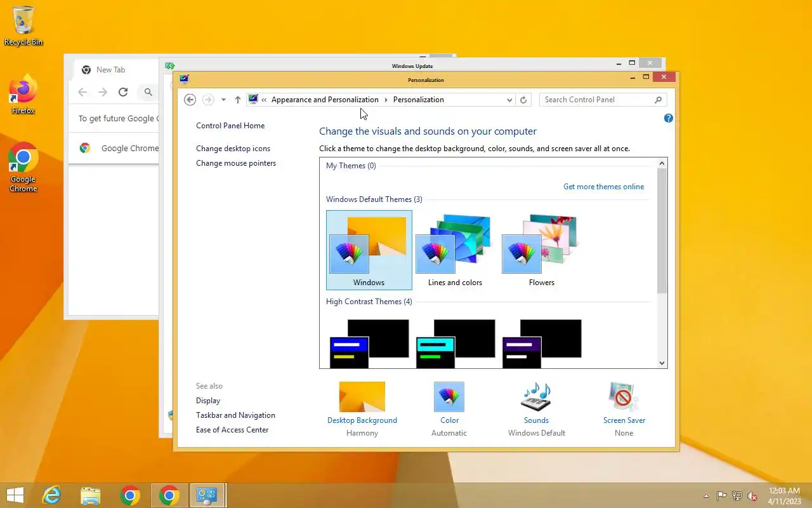Click the Windows Update title bar icon
Screen dimensions: 812x508
(169, 66)
